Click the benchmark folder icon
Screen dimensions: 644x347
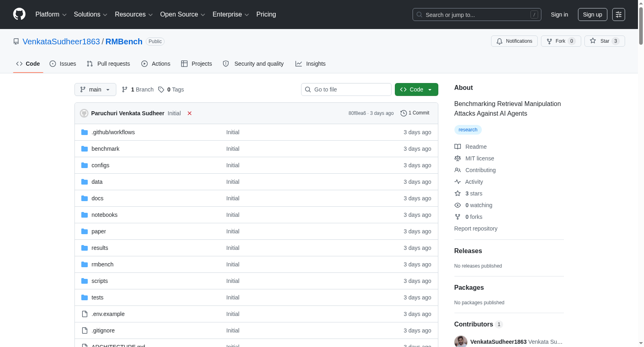[85, 149]
